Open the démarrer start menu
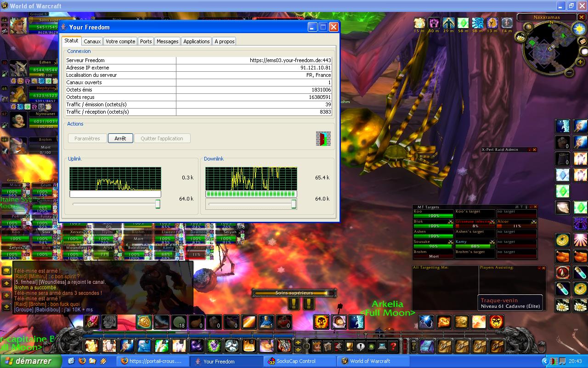 point(31,361)
